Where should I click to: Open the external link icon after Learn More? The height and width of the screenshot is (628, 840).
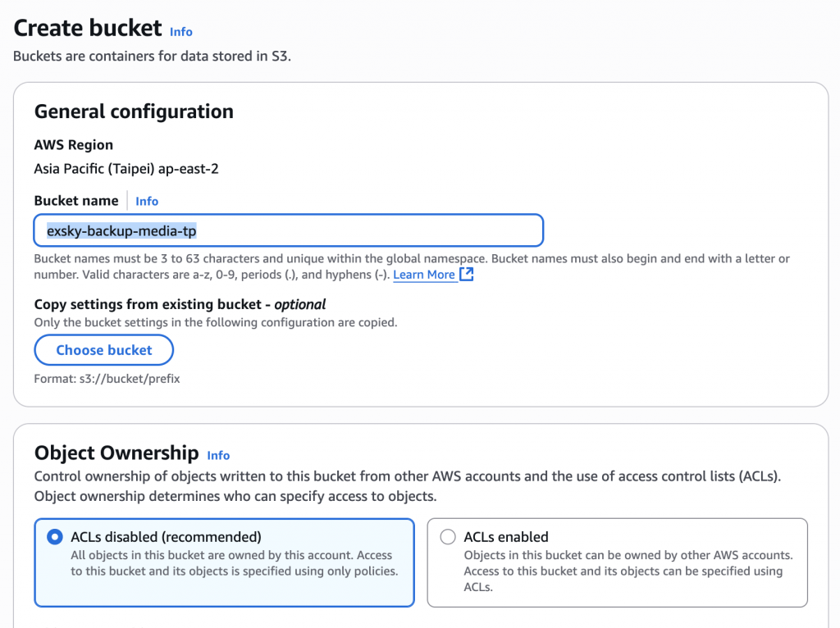467,275
